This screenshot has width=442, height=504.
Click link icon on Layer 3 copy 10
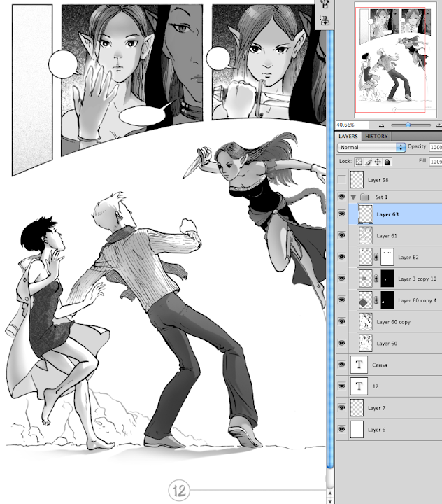(376, 279)
